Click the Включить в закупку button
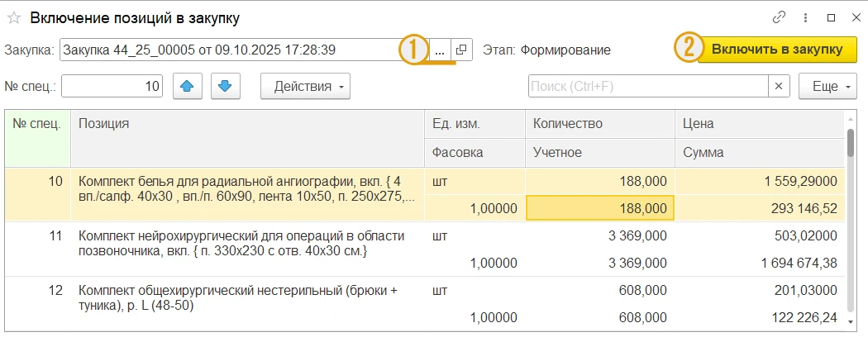The image size is (868, 342). click(777, 50)
